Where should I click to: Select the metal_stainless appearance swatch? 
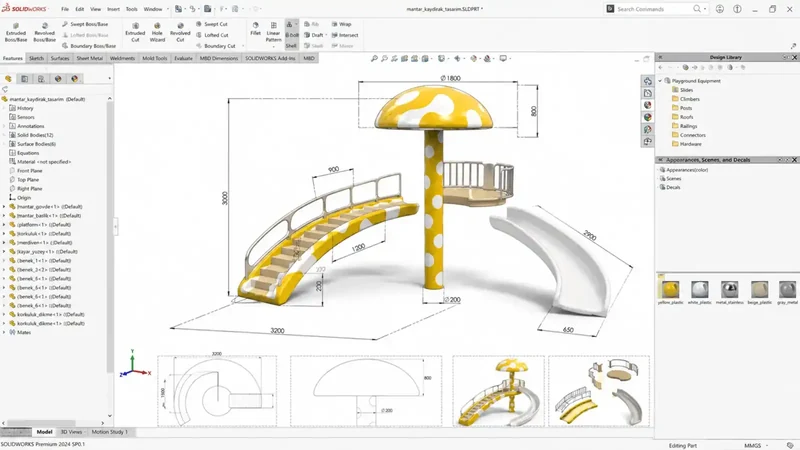click(x=730, y=292)
